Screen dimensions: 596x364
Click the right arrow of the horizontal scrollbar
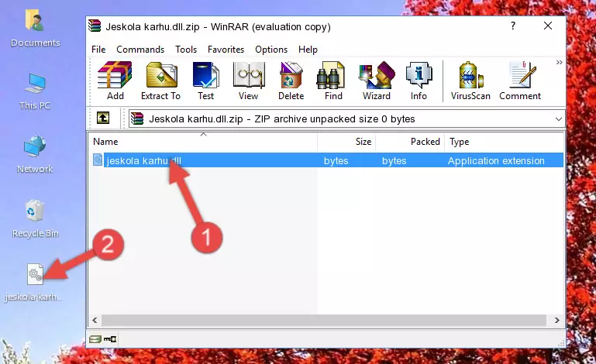pyautogui.click(x=556, y=321)
